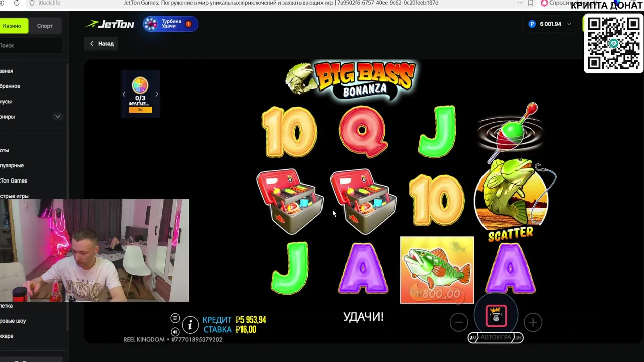644x362 pixels.
Task: Open the slot menu hamburger icon
Action: point(175,318)
